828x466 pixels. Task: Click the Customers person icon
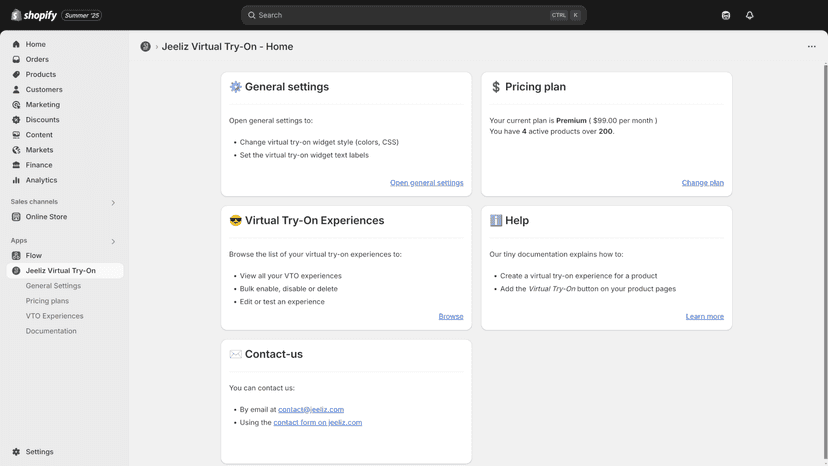(16, 89)
